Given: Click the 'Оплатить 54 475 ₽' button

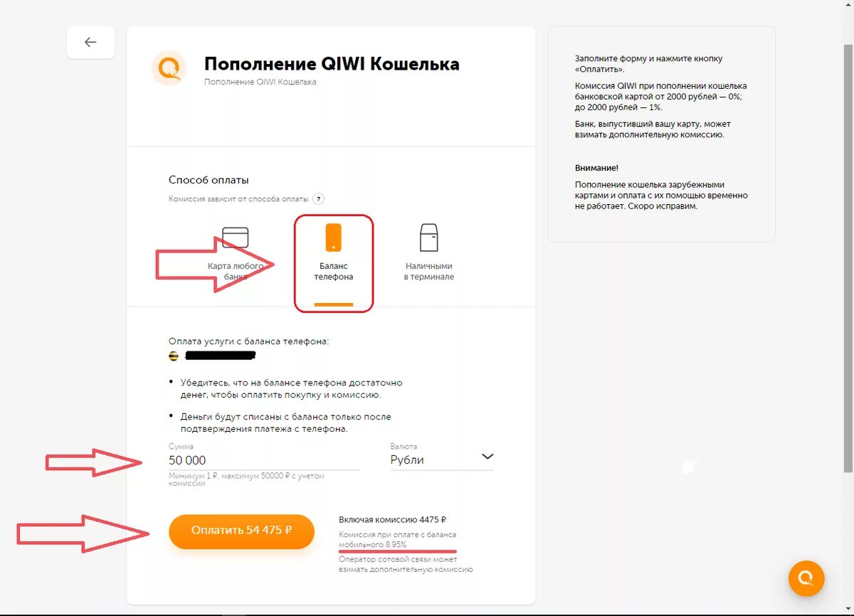Looking at the screenshot, I should (x=242, y=531).
